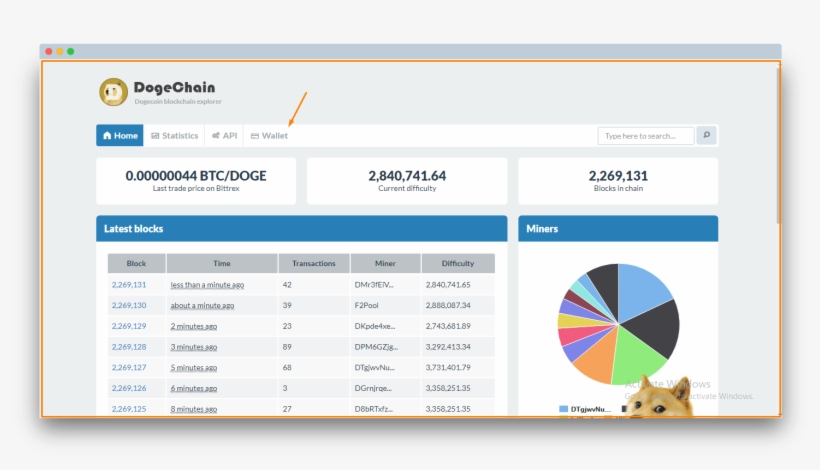Click difficulty value 2,888,087.34
The image size is (820, 470).
(448, 305)
